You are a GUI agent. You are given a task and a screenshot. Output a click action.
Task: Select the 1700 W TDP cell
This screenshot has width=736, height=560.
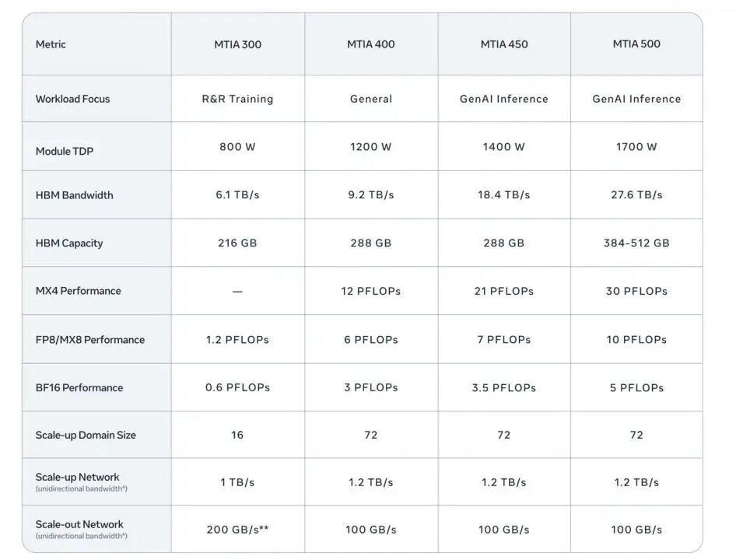tap(636, 147)
